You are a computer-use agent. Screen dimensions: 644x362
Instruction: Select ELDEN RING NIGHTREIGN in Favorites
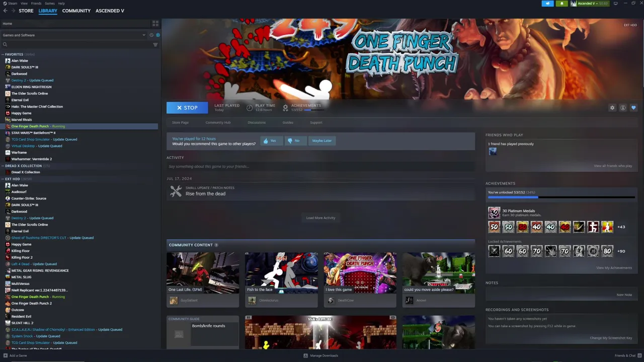coord(31,87)
